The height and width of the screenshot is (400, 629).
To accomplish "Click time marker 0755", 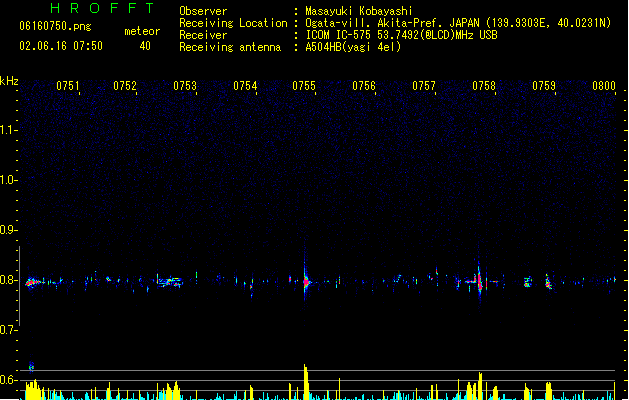I will [304, 86].
